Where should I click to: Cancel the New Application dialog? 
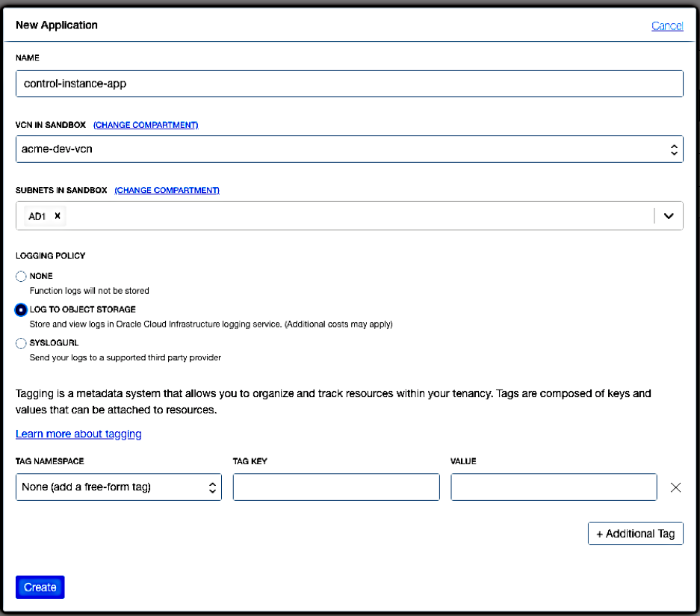[x=666, y=25]
